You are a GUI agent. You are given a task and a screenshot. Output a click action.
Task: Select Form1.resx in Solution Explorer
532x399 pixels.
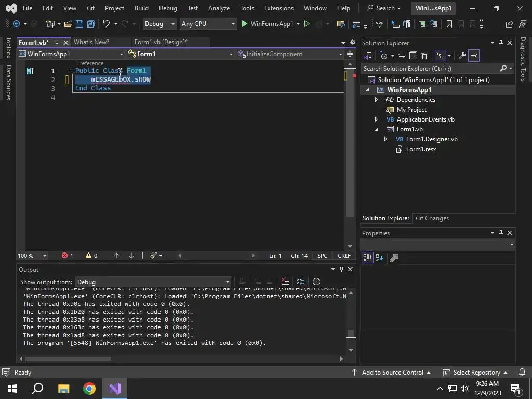[421, 149]
